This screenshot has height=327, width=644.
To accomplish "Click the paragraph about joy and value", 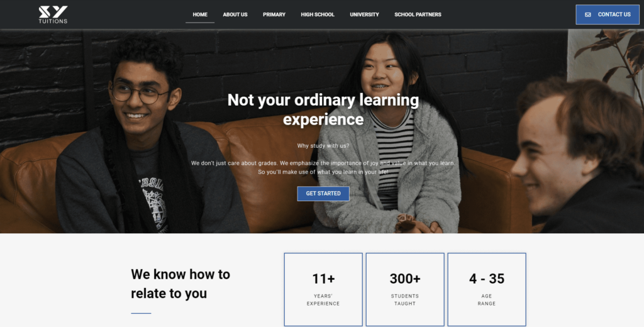I will click(323, 168).
